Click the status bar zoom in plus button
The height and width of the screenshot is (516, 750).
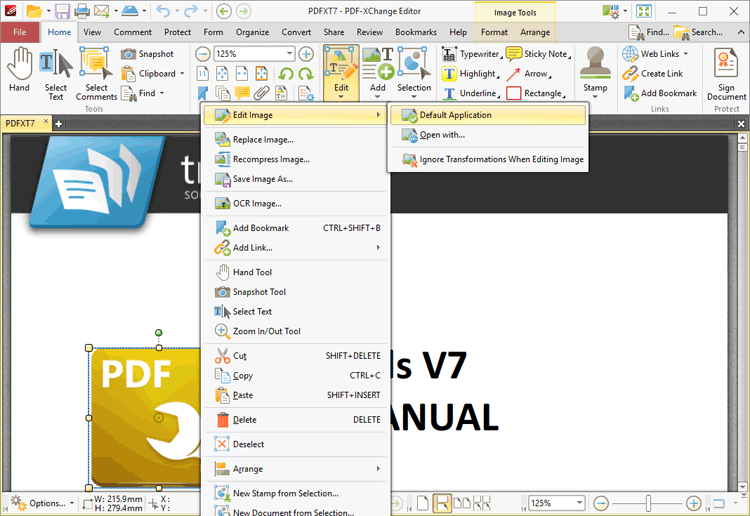(693, 503)
